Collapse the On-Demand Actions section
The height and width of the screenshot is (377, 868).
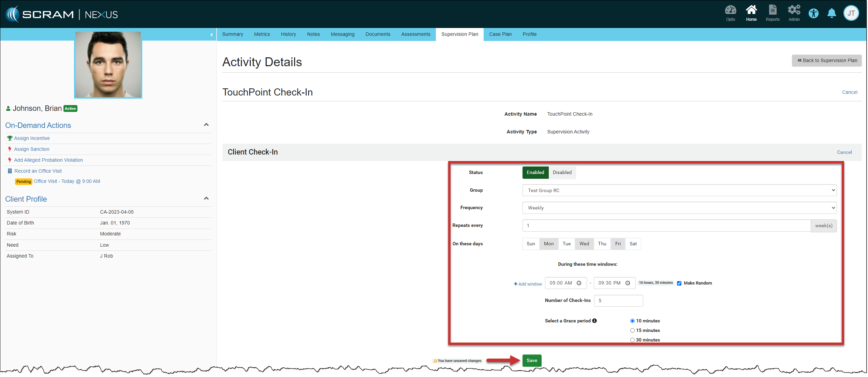coord(206,125)
